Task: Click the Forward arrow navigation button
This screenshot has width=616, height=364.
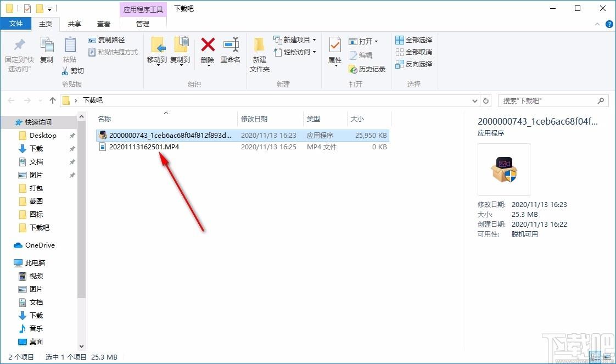Action: point(27,100)
